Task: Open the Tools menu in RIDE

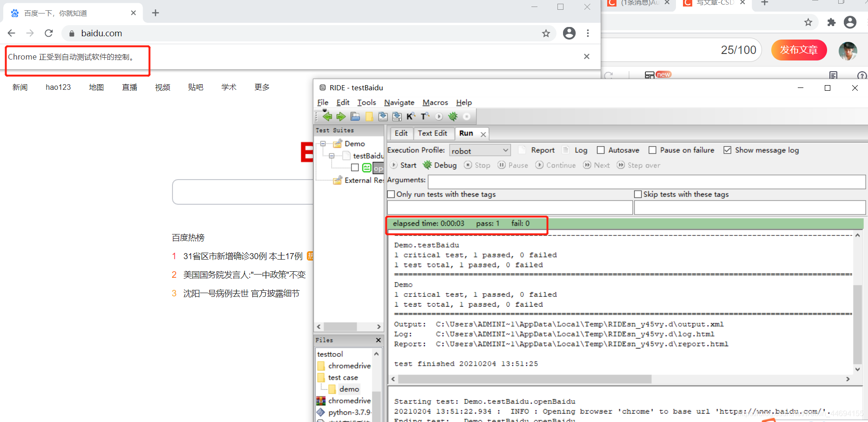Action: [x=366, y=102]
